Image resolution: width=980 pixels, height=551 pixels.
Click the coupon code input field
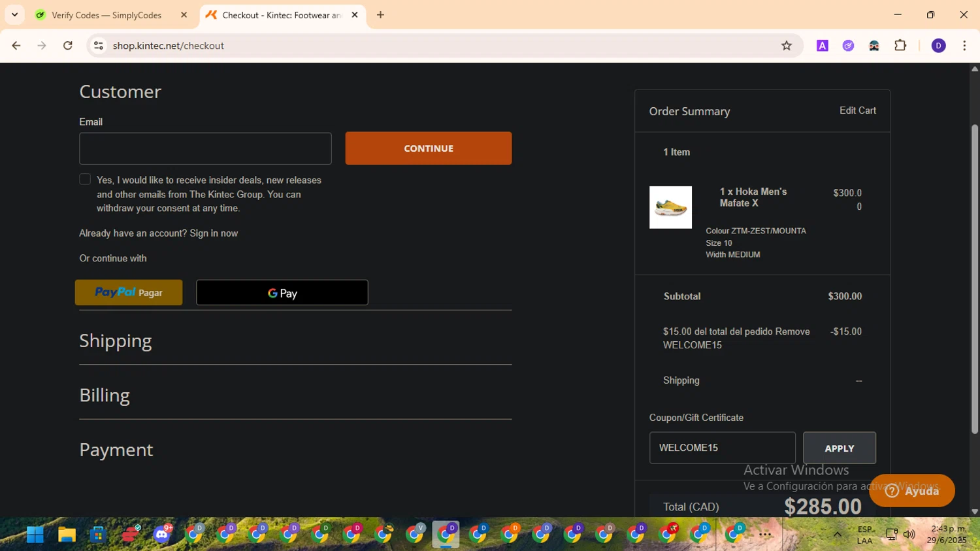point(722,448)
